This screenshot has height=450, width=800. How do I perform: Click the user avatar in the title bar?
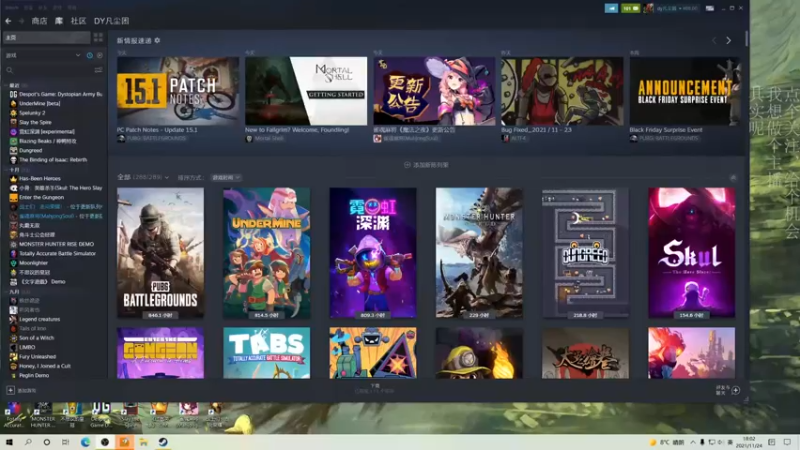(648, 8)
